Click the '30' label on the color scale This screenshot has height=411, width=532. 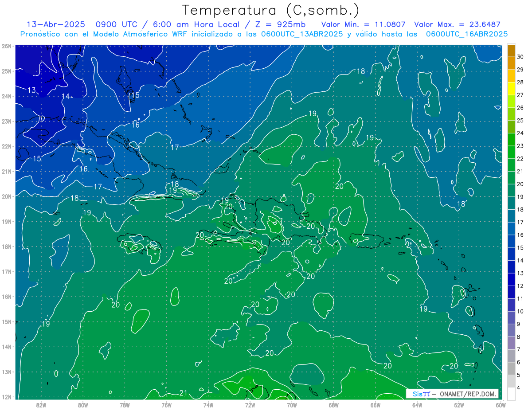click(x=520, y=57)
